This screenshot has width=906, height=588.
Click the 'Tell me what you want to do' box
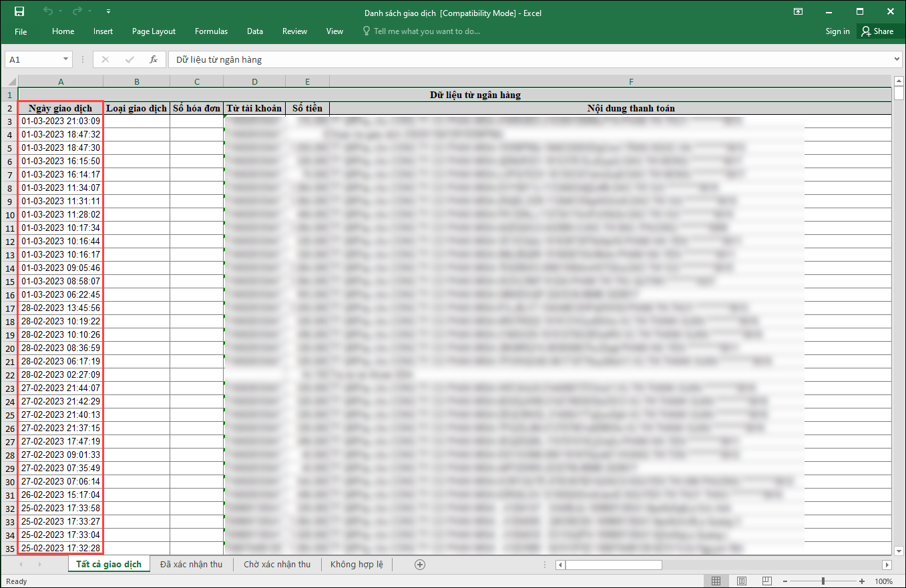(426, 31)
